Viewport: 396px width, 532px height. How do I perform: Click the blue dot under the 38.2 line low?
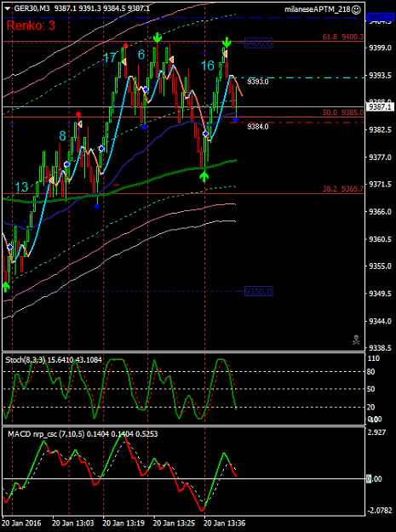click(x=97, y=206)
